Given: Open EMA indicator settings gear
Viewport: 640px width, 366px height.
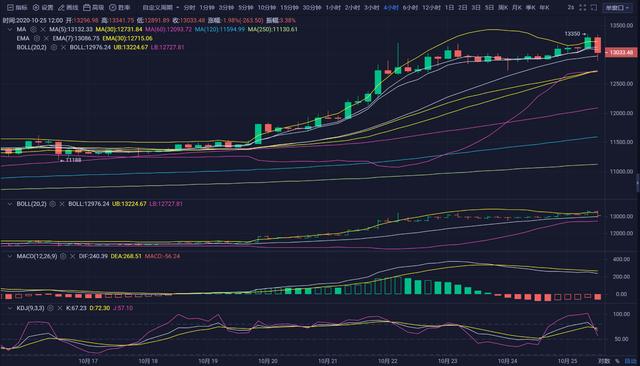Looking at the screenshot, I should [x=37, y=38].
